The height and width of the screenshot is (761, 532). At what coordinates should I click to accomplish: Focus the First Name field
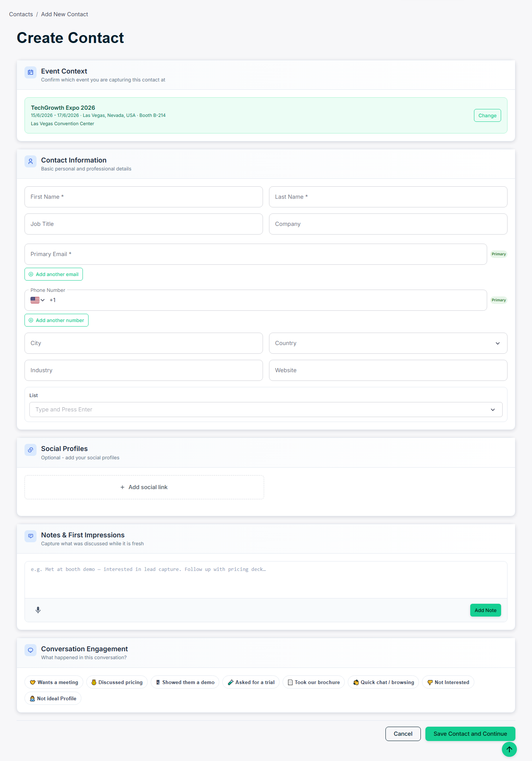coord(144,197)
